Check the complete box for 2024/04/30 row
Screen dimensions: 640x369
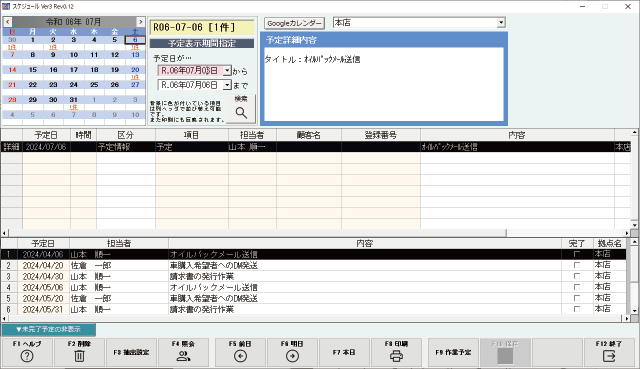click(577, 276)
